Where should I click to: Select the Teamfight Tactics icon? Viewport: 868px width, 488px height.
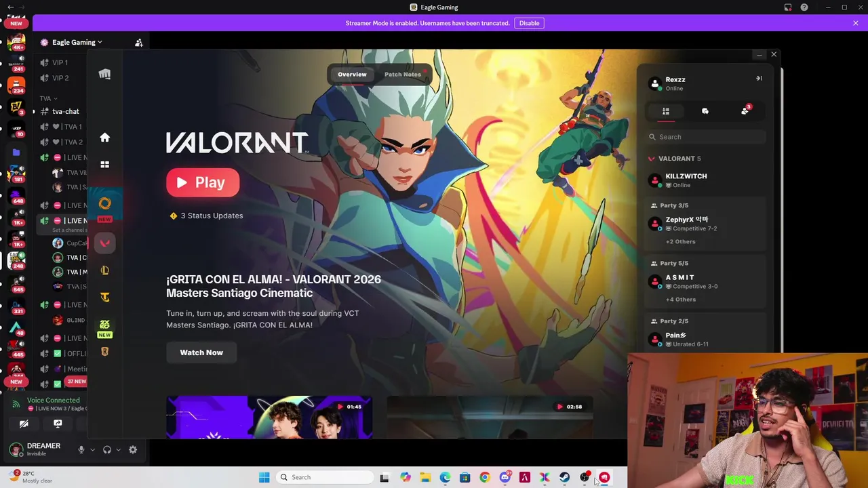click(x=104, y=297)
